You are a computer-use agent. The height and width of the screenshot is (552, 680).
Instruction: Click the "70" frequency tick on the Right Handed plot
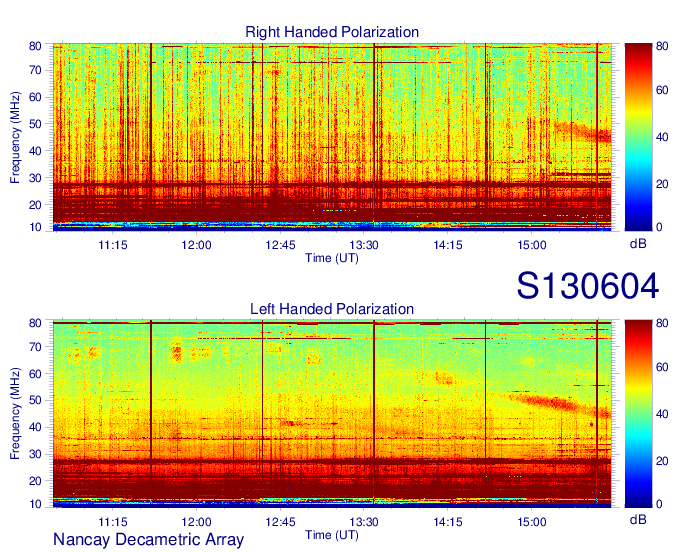[x=35, y=70]
